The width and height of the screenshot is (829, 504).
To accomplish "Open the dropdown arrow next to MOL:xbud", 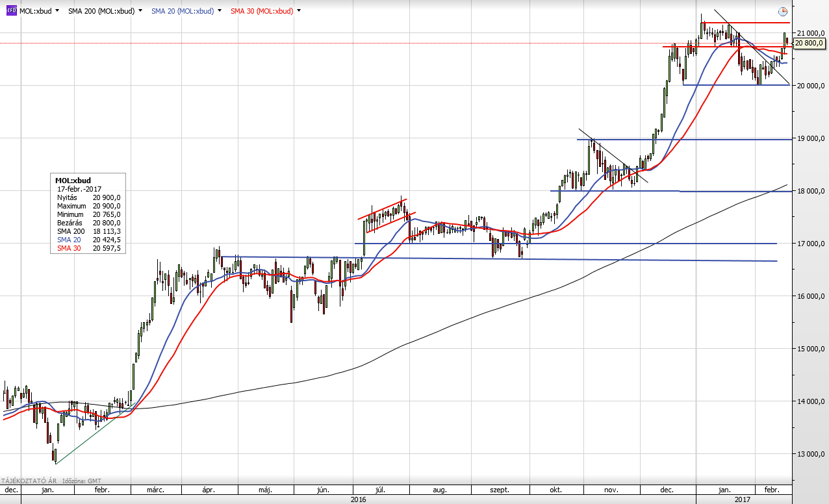I will click(58, 11).
